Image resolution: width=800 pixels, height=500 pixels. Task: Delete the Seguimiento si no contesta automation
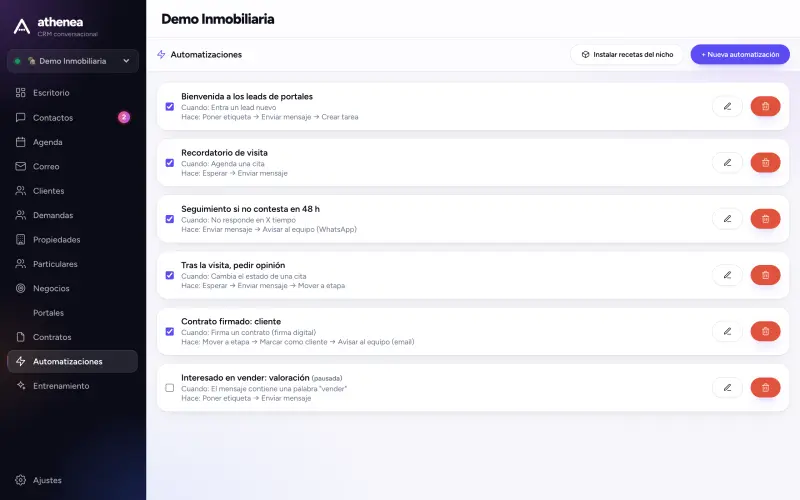click(765, 218)
